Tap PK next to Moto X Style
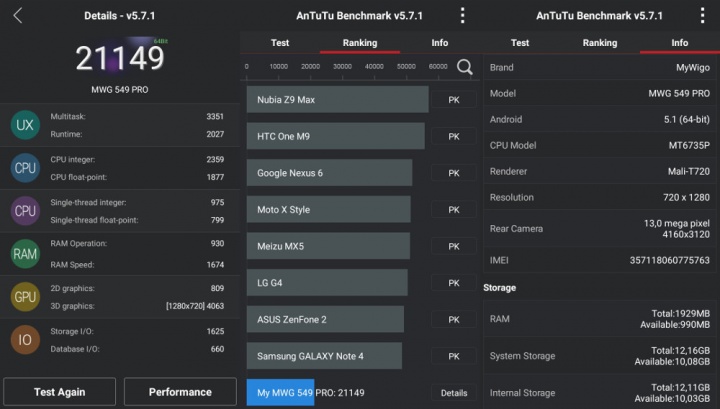 (x=454, y=210)
